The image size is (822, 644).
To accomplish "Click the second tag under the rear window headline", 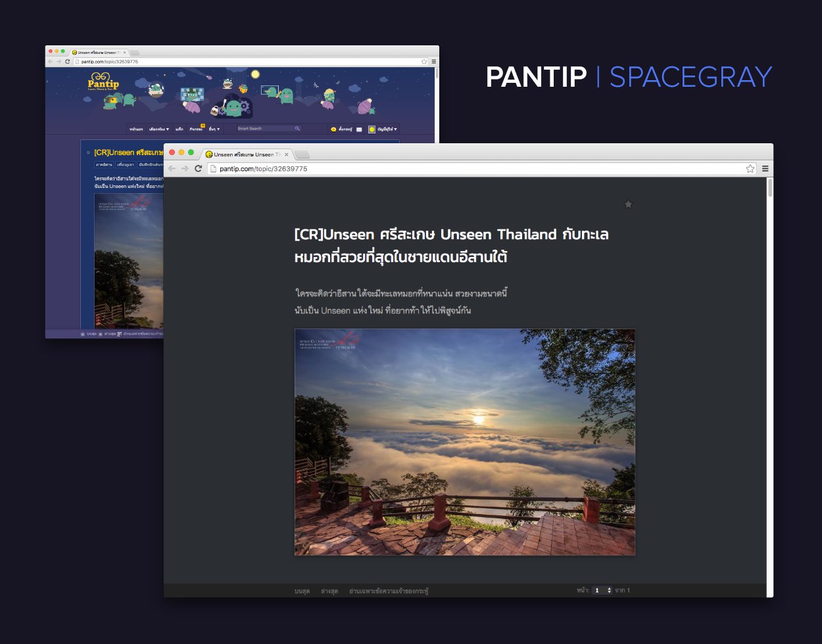I will pos(126,165).
